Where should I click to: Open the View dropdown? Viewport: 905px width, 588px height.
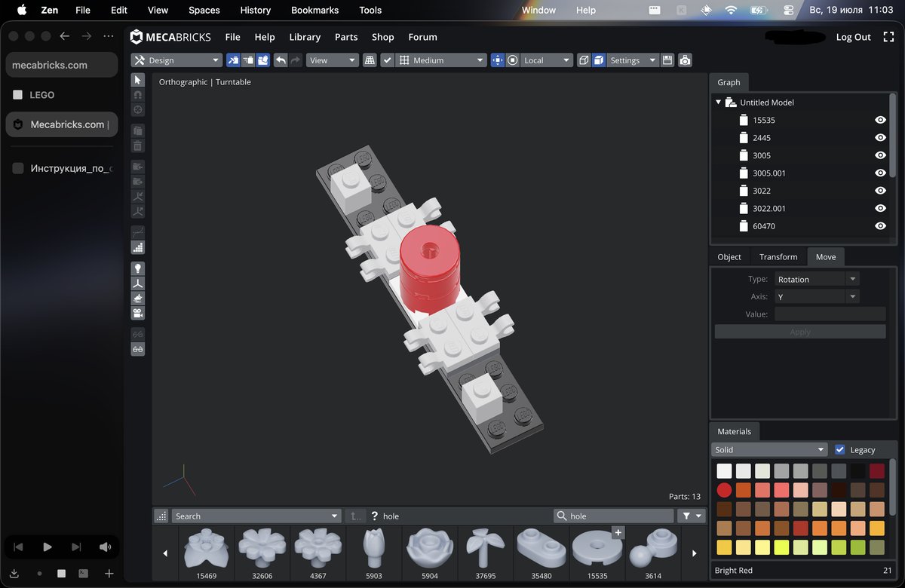pos(332,60)
